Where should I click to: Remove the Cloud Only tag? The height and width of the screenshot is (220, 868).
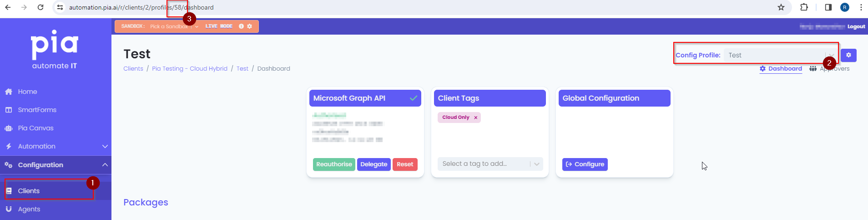coord(476,118)
